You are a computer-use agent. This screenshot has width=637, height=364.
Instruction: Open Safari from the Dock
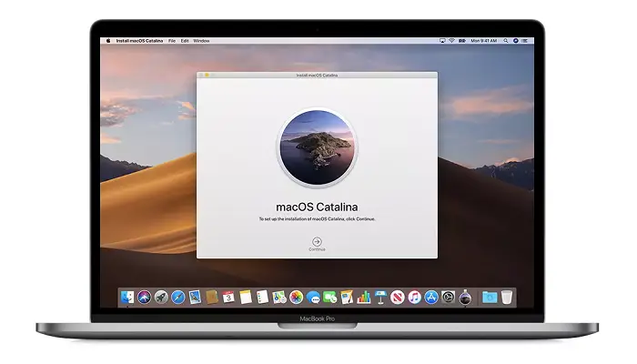point(177,297)
